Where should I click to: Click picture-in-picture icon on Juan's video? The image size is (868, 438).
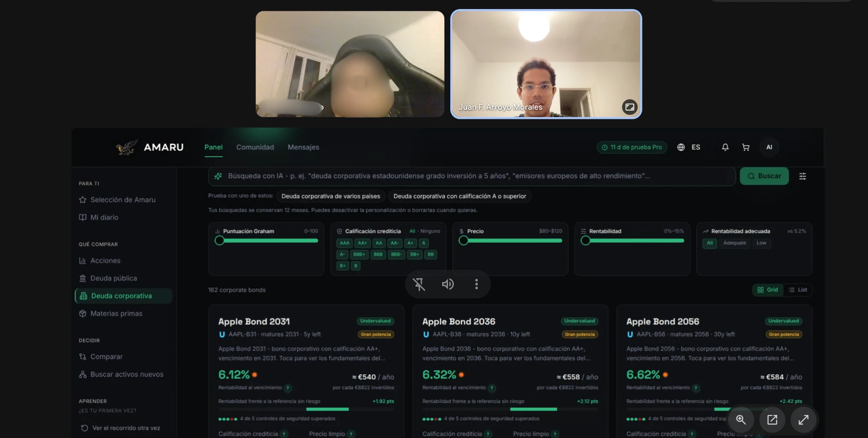(629, 107)
